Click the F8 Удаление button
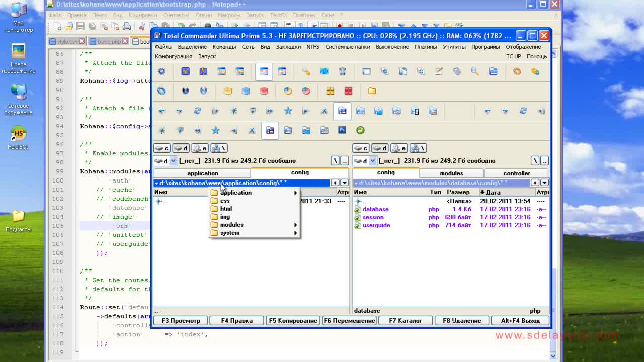 click(462, 321)
